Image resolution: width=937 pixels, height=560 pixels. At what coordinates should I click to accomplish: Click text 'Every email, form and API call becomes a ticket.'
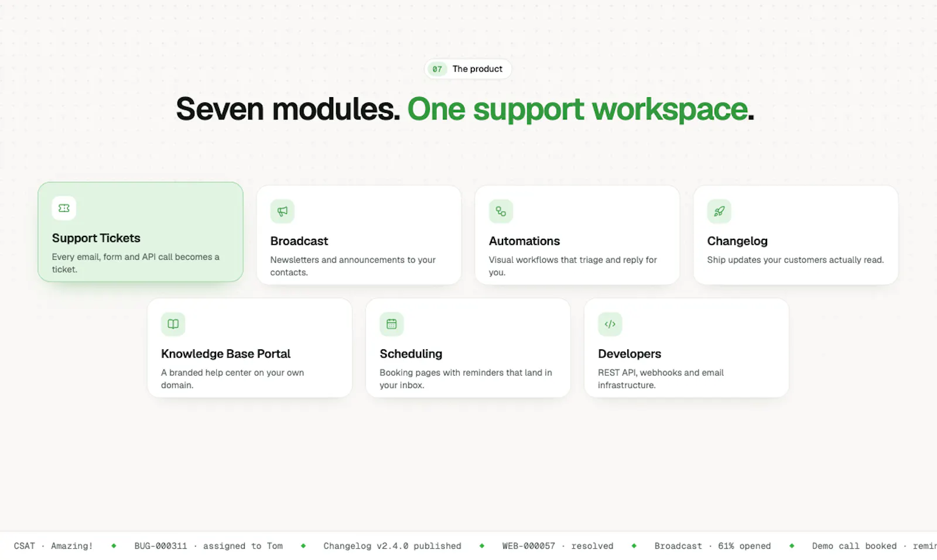(x=136, y=263)
